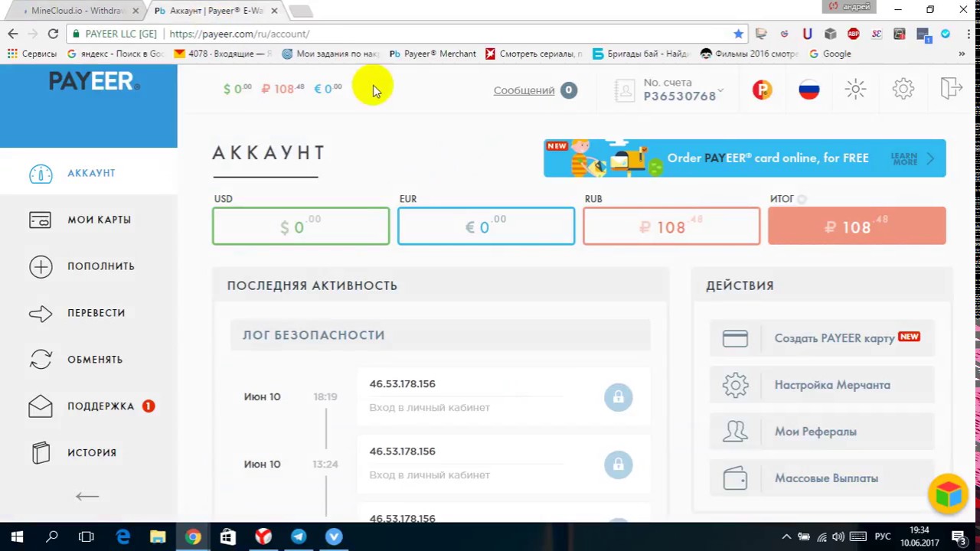The image size is (980, 551).
Task: Switch to the MineCloud.io browser tab
Action: pyautogui.click(x=75, y=11)
